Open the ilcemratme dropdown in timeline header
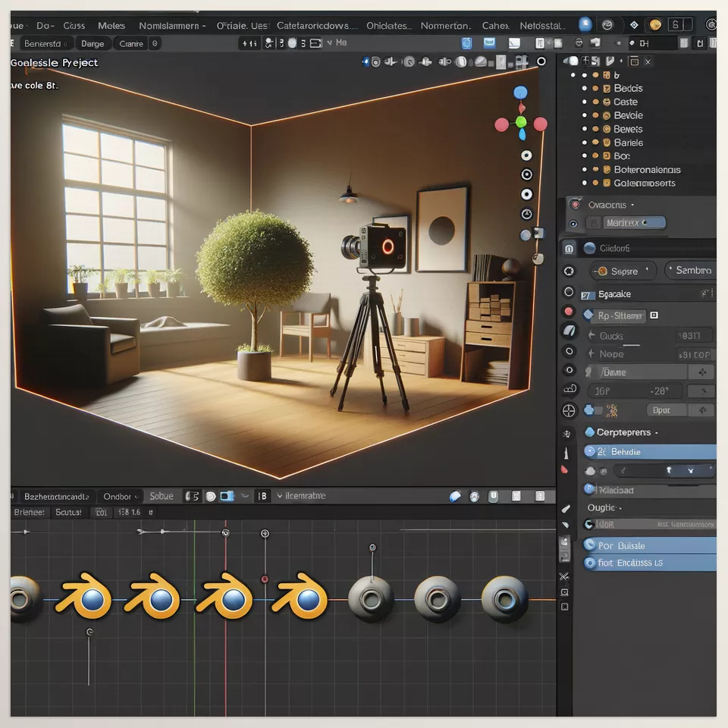The image size is (728, 728). 301,496
